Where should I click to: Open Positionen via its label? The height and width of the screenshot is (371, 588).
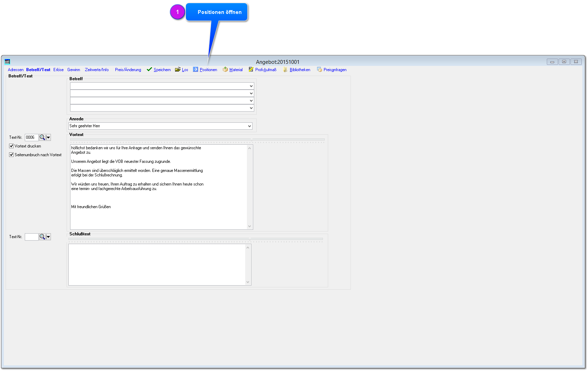pos(208,70)
